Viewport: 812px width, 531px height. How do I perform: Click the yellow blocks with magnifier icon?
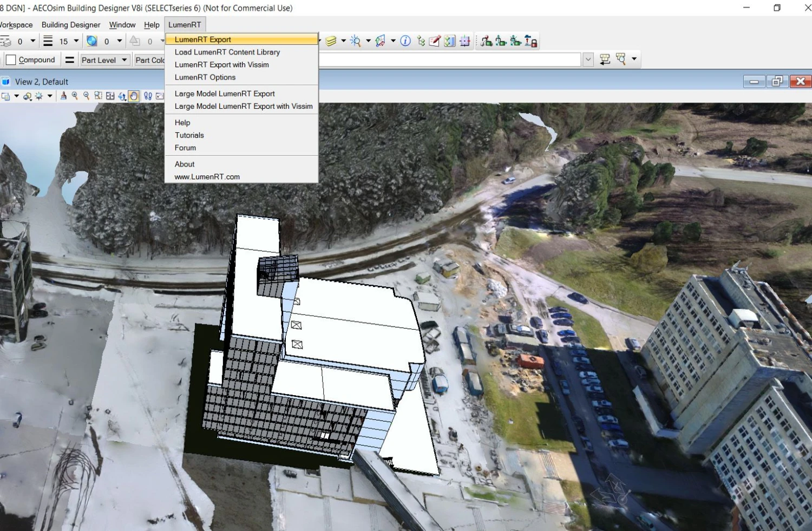[620, 59]
